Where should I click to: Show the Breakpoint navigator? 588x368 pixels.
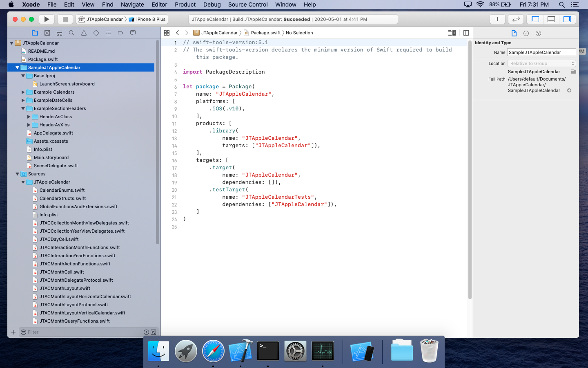tap(120, 33)
